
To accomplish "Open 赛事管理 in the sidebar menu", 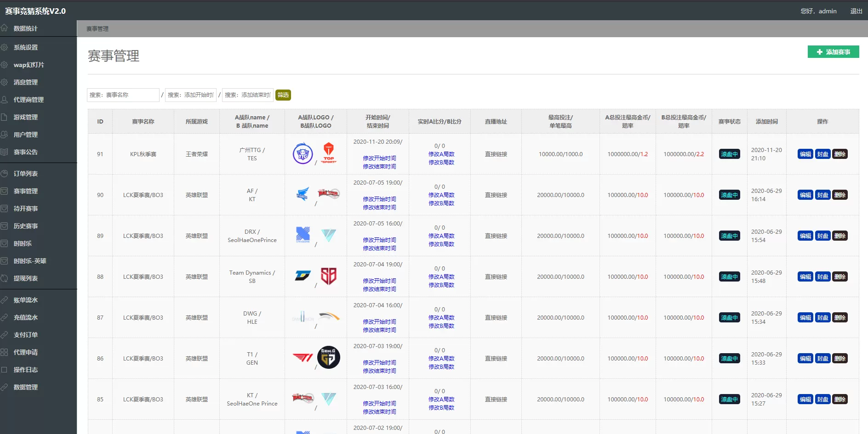I will point(26,191).
